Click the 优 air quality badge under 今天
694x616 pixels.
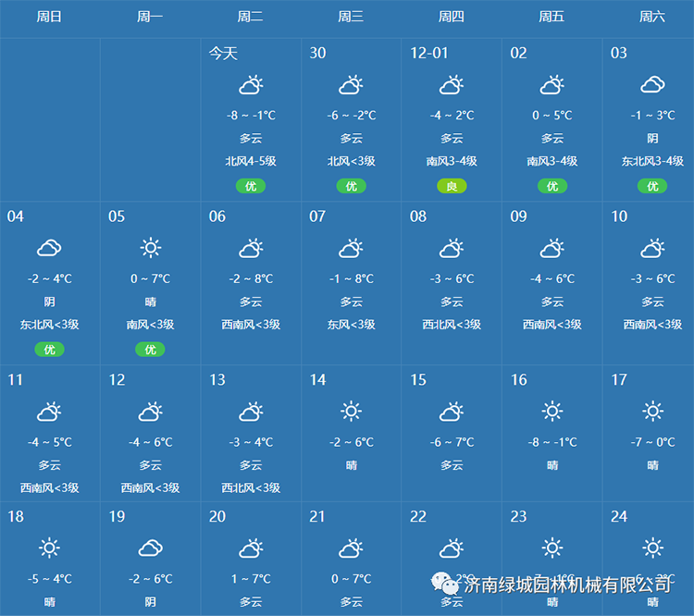tap(251, 186)
